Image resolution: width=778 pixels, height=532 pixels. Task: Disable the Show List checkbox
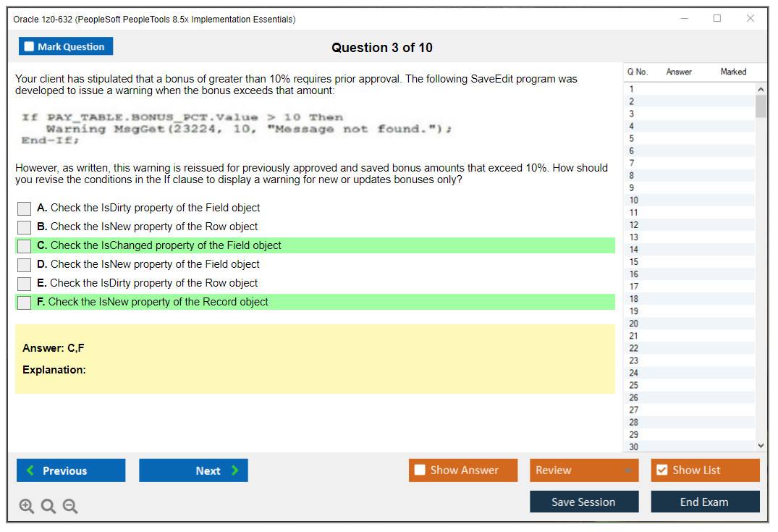point(661,470)
